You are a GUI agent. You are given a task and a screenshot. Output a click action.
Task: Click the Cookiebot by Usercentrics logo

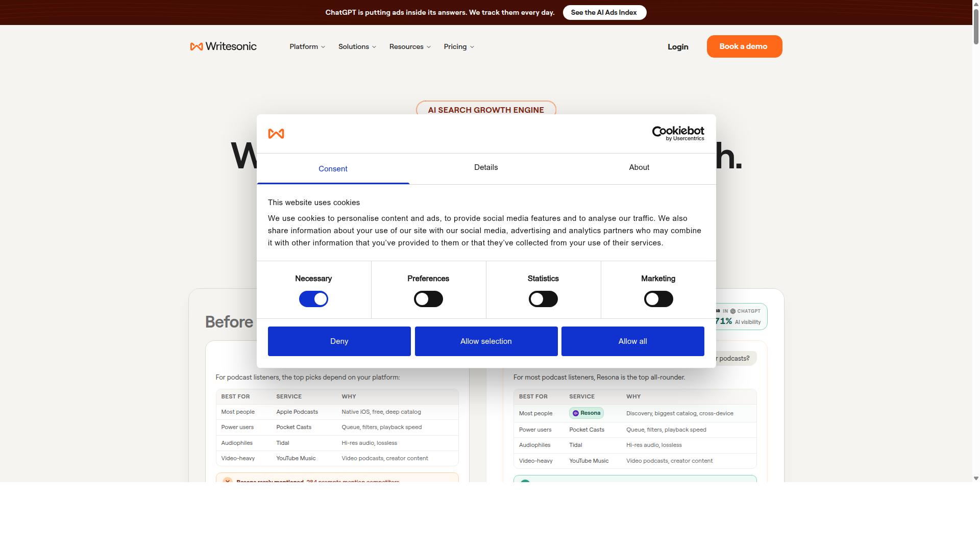[678, 134]
